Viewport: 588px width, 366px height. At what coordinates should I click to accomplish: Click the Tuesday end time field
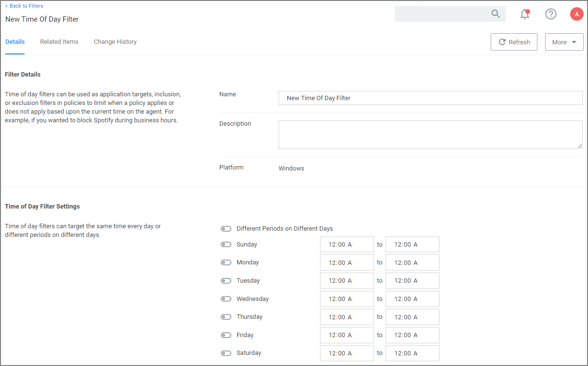coord(412,281)
